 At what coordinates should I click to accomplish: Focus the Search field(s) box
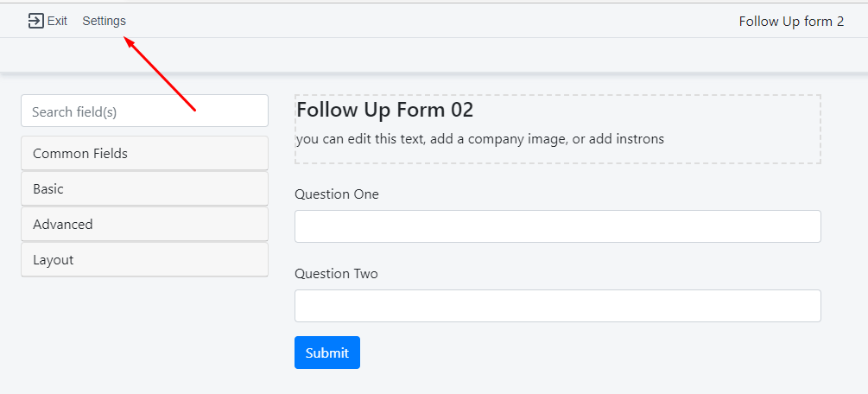pyautogui.click(x=144, y=111)
